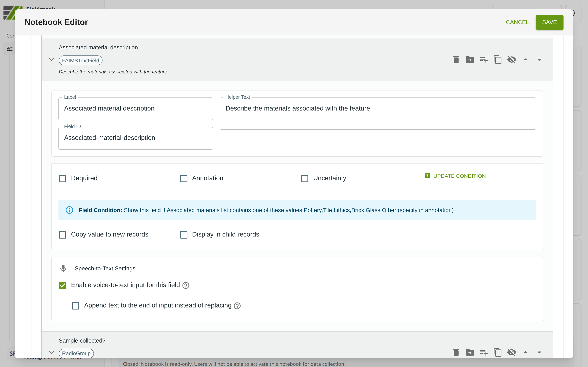Screen dimensions: 588x367
Task: Move Associated material description field to another section
Action: (x=470, y=60)
